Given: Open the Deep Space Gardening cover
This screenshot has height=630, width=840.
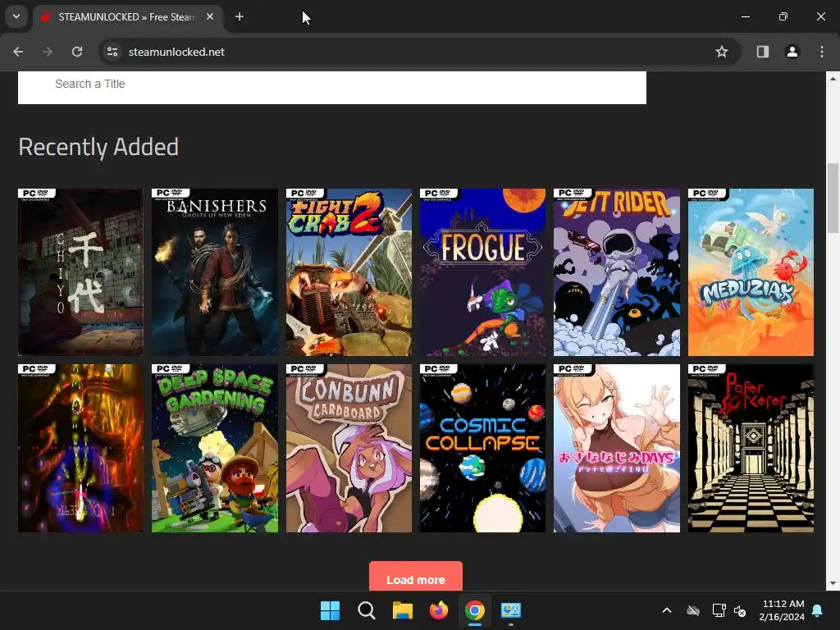Looking at the screenshot, I should click(x=215, y=449).
